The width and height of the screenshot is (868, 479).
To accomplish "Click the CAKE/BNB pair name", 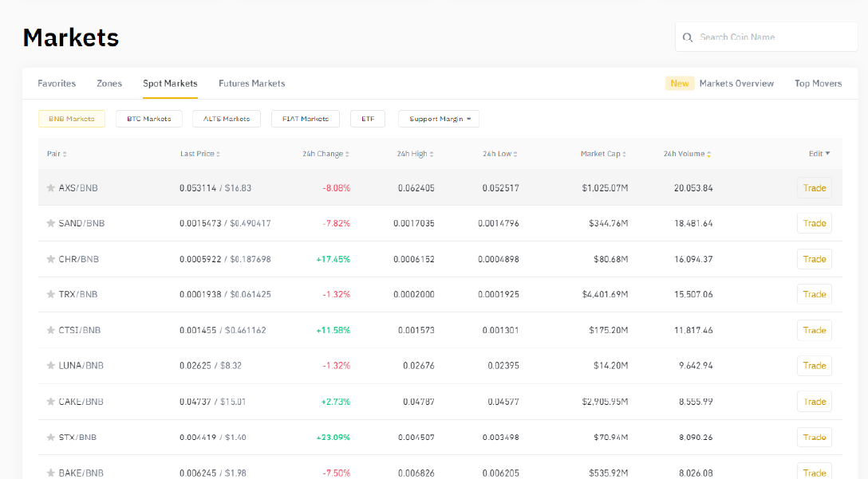I will (x=81, y=402).
